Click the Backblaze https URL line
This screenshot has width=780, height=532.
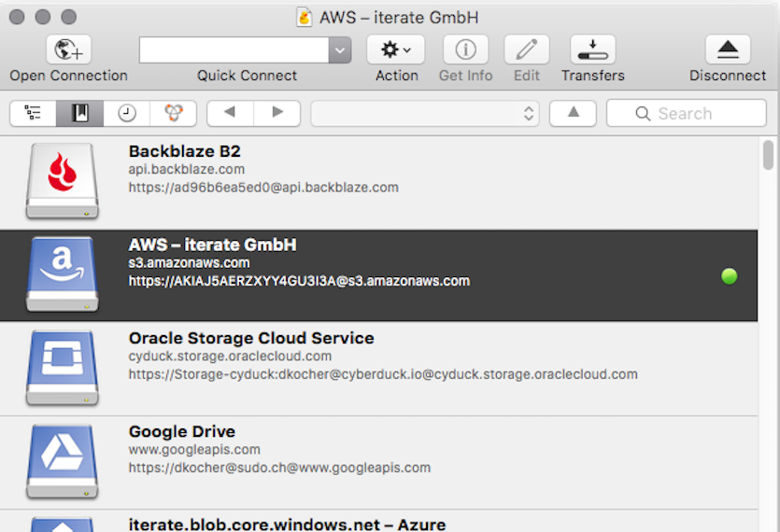click(263, 188)
